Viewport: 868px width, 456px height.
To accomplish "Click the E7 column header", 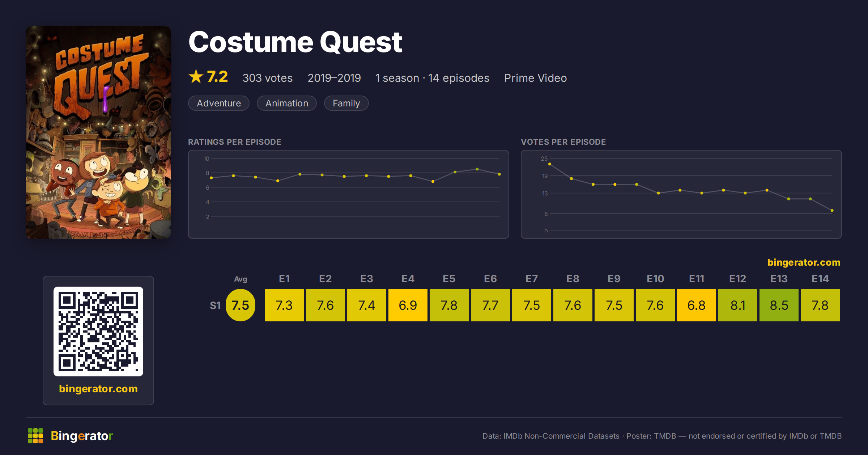I will tap(532, 279).
